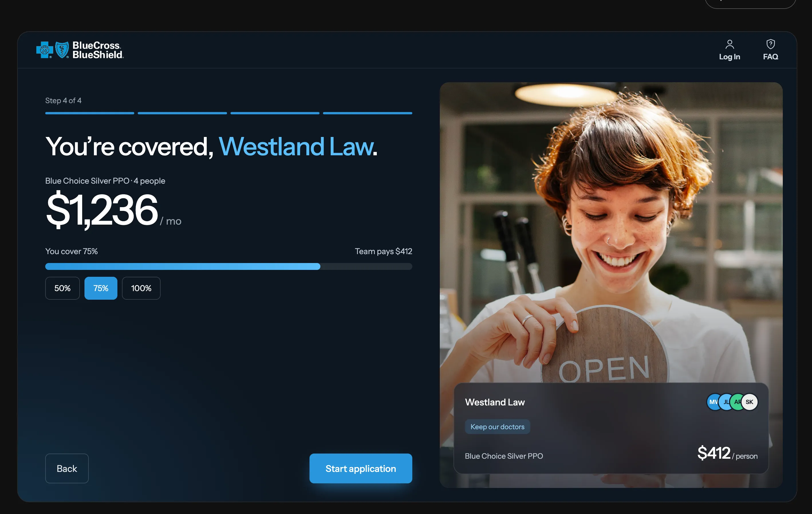Click the Keep our doctors tag
Screen dimensions: 812x514
coord(497,427)
